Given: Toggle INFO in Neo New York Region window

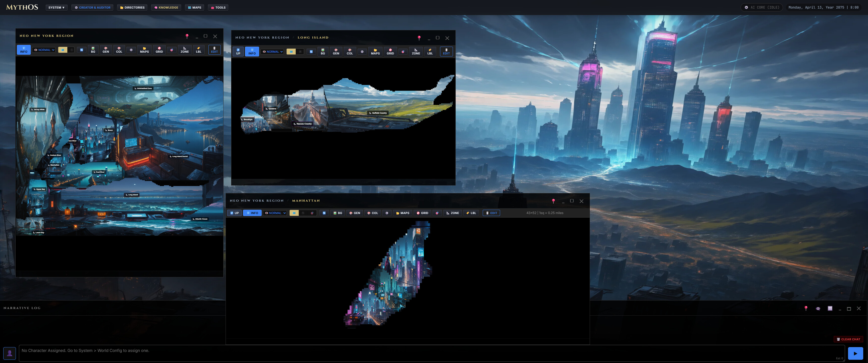Looking at the screenshot, I should (23, 50).
